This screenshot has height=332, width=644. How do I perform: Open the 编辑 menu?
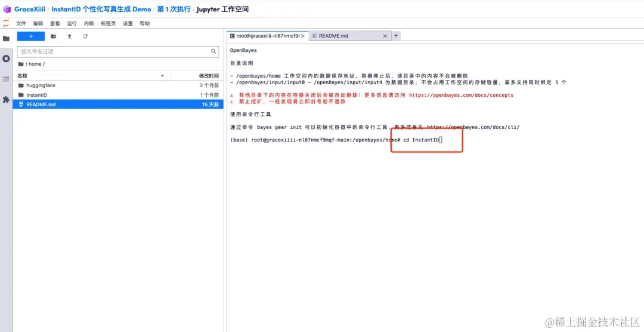(x=38, y=23)
